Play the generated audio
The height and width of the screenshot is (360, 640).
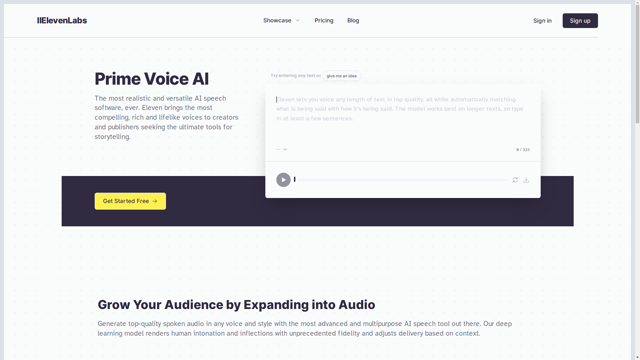pos(283,180)
